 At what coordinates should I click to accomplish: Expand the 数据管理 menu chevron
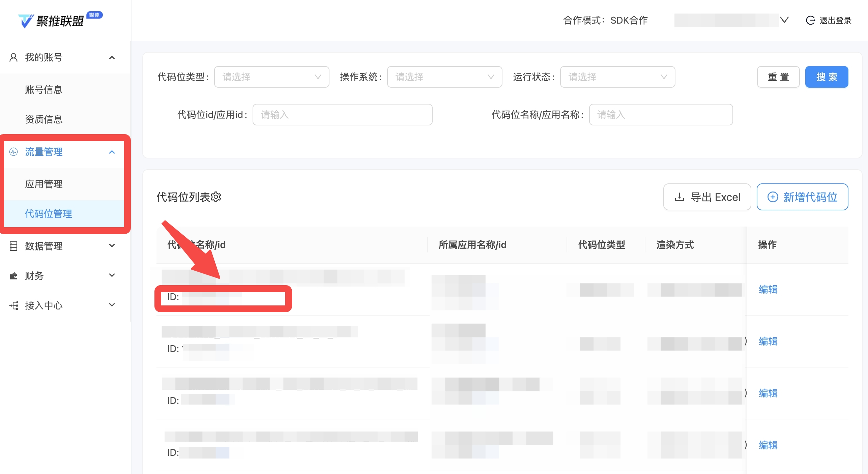point(112,245)
